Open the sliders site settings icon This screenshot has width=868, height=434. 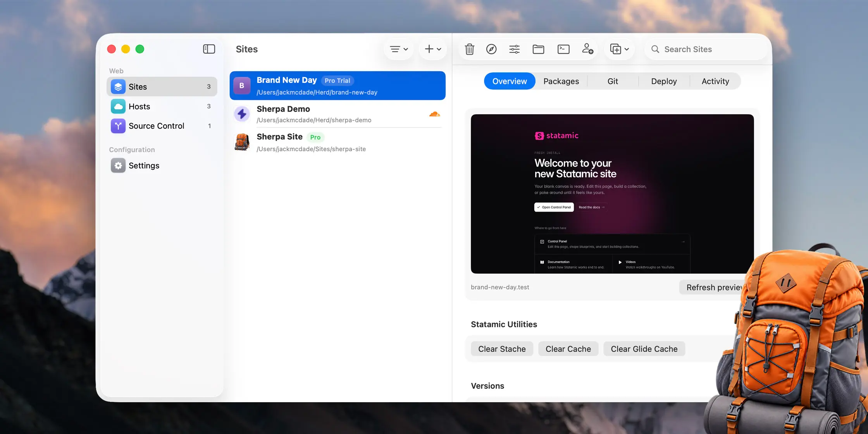tap(514, 49)
